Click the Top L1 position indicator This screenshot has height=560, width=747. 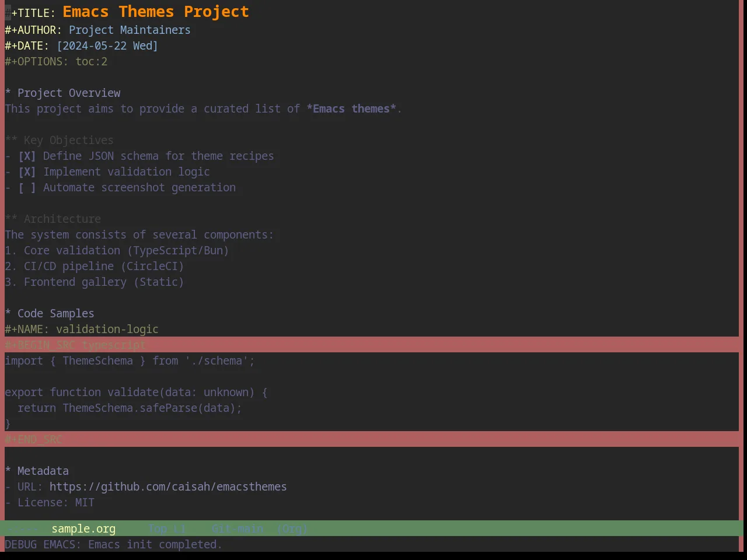coord(167,528)
